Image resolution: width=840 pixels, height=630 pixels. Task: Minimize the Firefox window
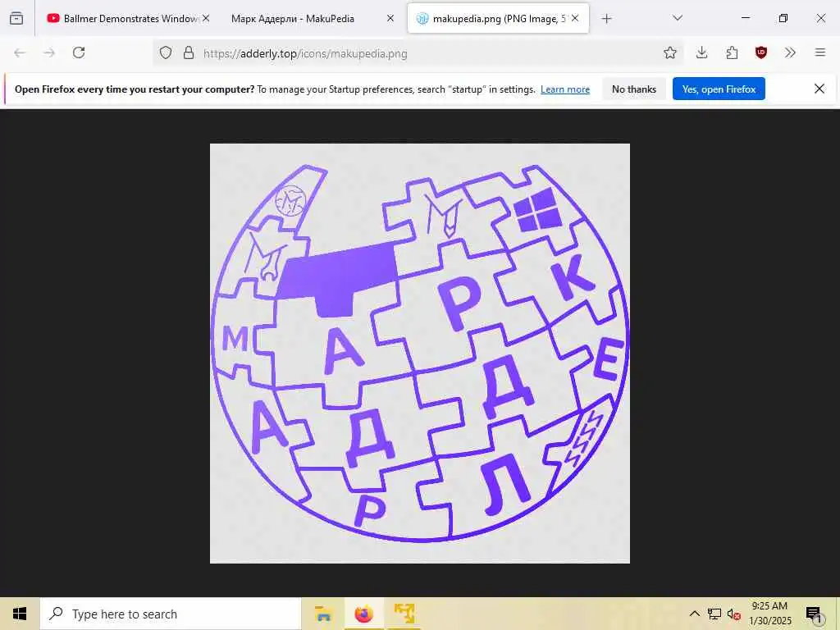tap(745, 18)
